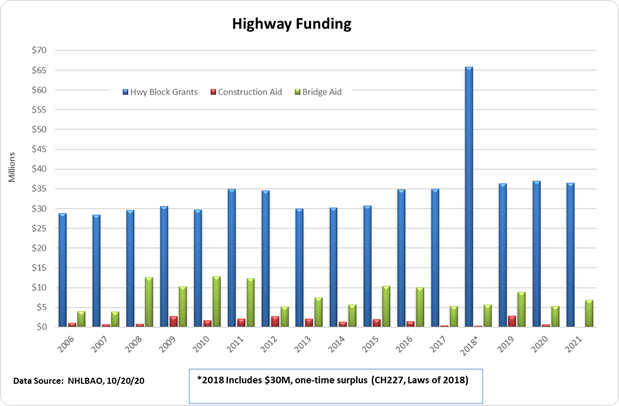Click the $70 axis label

(x=39, y=50)
